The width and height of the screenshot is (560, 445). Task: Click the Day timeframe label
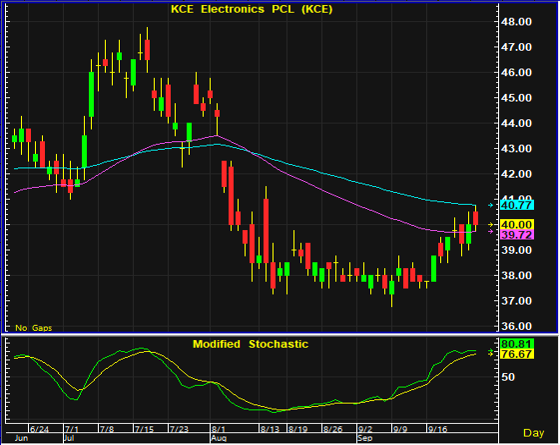pos(534,433)
